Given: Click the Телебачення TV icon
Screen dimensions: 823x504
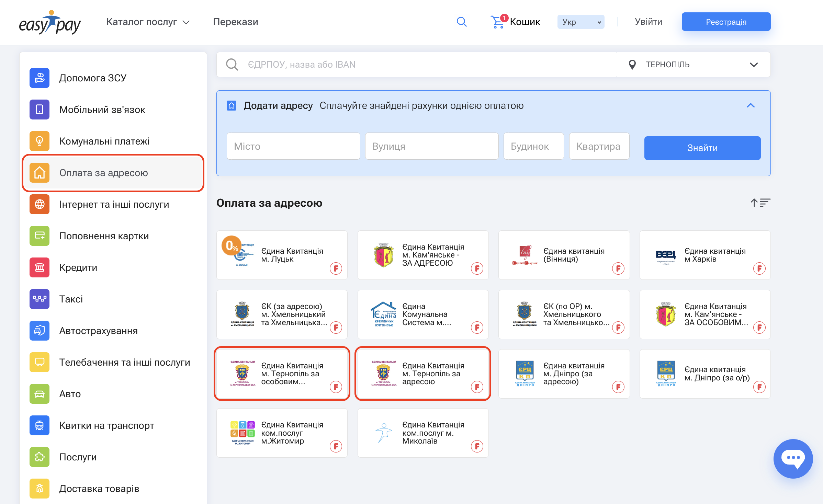Looking at the screenshot, I should point(40,362).
